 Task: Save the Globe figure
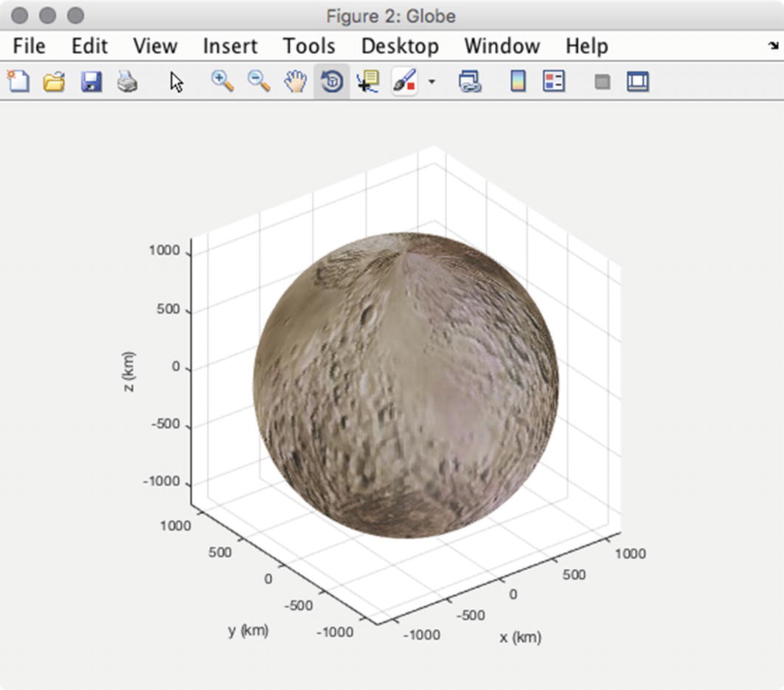coord(90,82)
